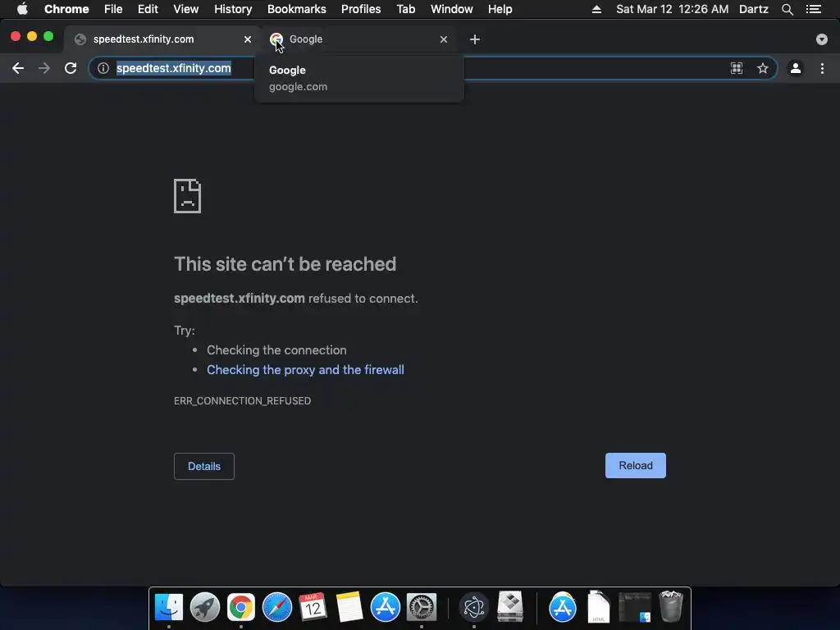Open Calendar from the dock
Screen dimensions: 840x630
point(313,608)
